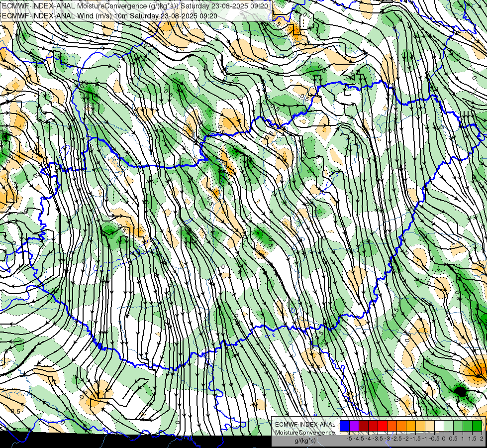Click the legend tick value -3.5
This screenshot has height=448, width=487.
click(378, 439)
